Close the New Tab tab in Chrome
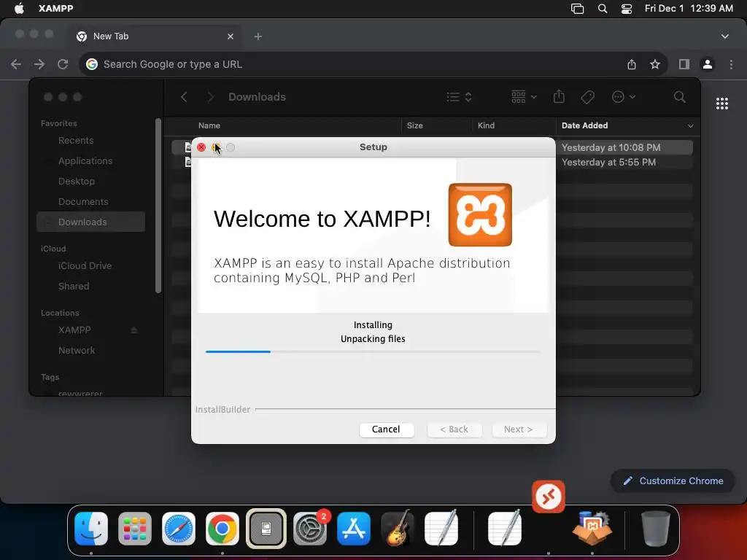Viewport: 747px width, 560px height. 231,36
